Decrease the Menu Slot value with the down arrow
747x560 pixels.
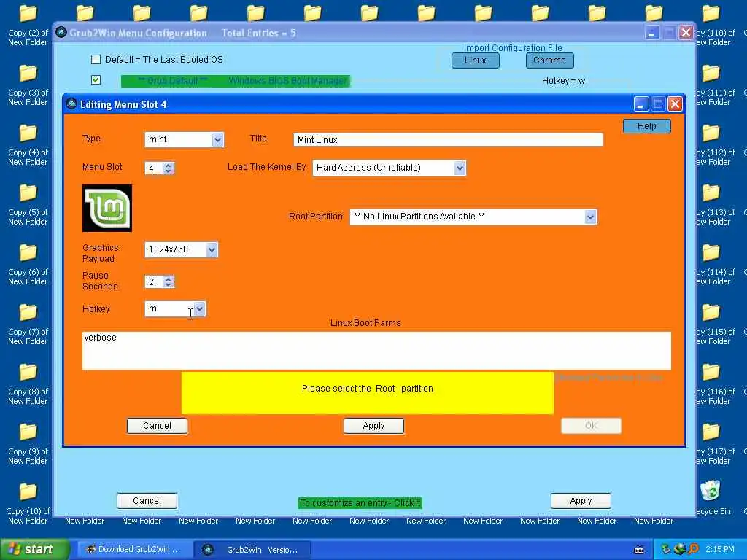pos(168,171)
